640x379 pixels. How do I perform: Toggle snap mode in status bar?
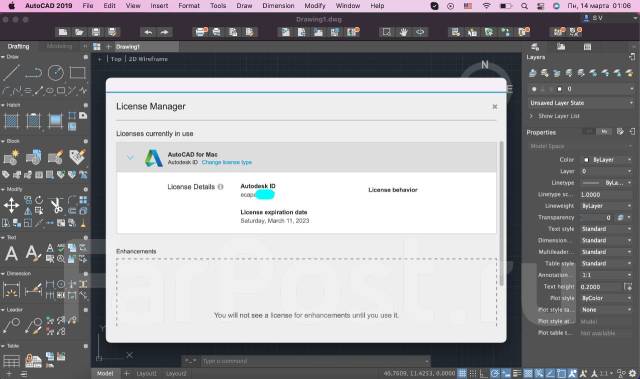coord(473,373)
